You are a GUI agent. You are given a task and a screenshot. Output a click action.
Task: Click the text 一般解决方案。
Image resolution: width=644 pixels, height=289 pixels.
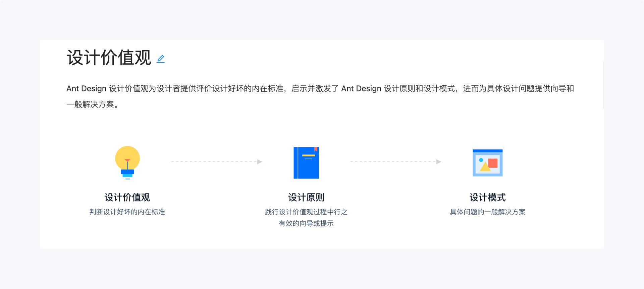93,104
